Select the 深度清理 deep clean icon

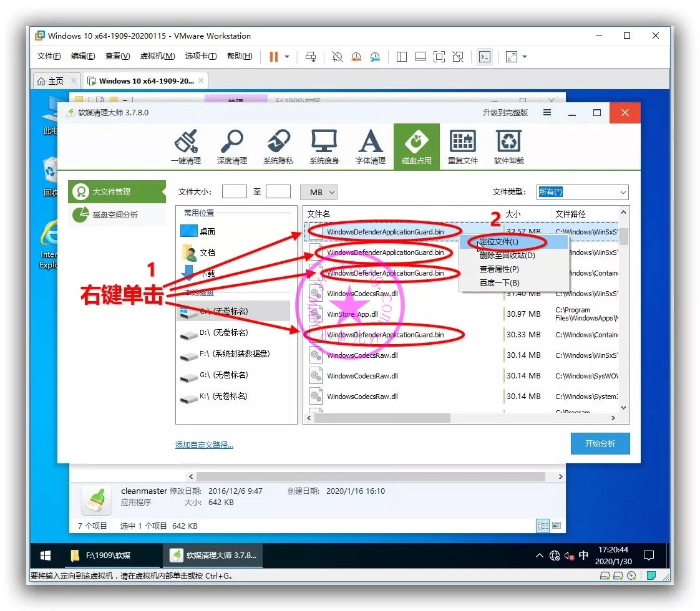pyautogui.click(x=231, y=147)
